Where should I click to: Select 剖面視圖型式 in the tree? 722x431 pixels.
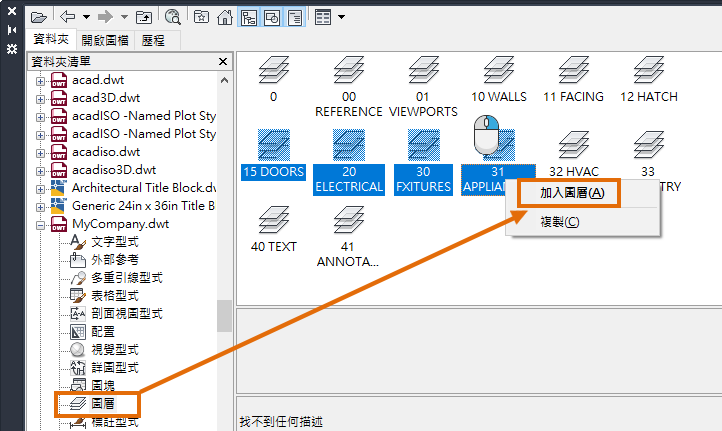pyautogui.click(x=127, y=314)
